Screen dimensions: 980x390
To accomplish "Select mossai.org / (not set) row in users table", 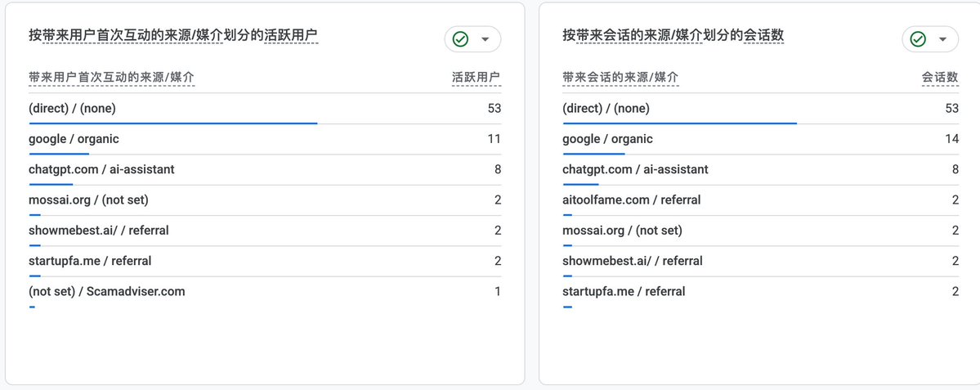I will [265, 200].
